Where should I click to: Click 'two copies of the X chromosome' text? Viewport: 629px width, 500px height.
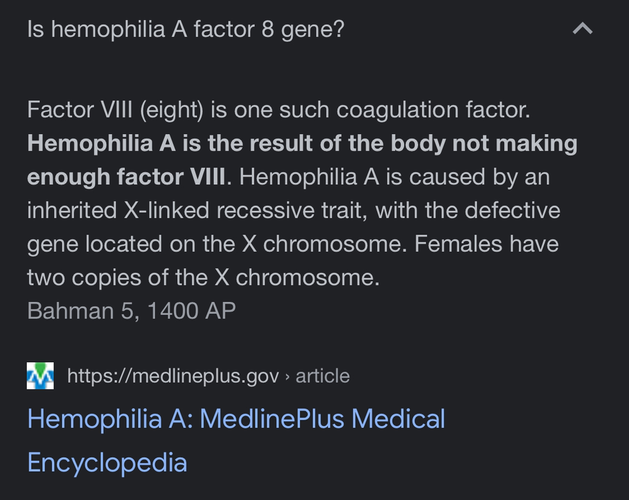(x=202, y=277)
